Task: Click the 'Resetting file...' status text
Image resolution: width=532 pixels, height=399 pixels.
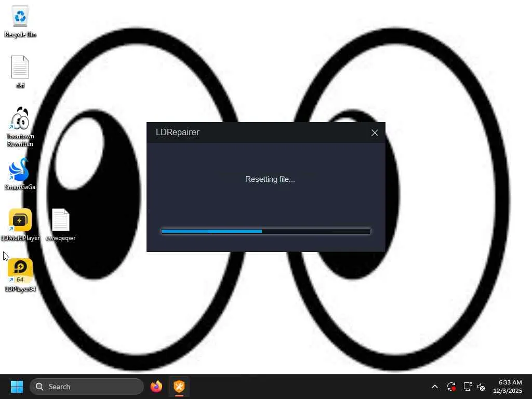Action: [270, 179]
